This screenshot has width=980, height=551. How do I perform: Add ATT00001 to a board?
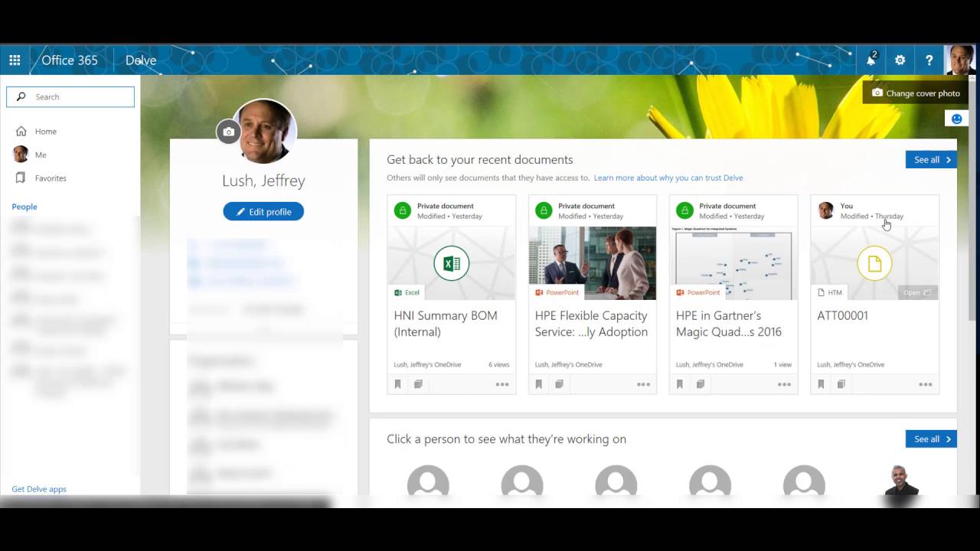[x=841, y=384]
